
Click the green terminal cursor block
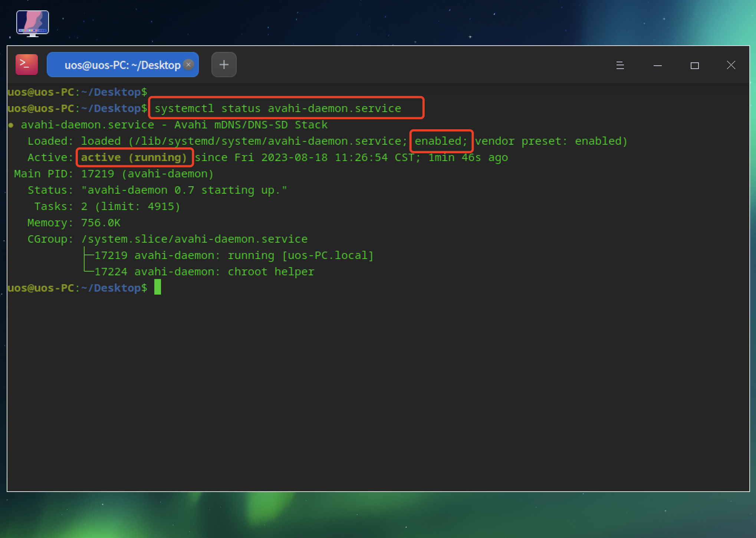tap(158, 287)
